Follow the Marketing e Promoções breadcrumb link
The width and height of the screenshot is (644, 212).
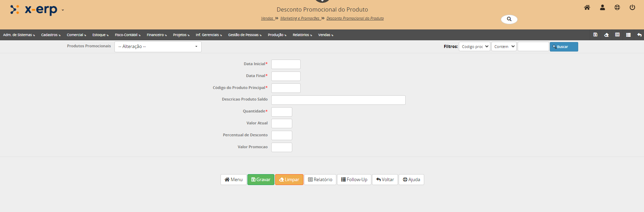[x=300, y=18]
